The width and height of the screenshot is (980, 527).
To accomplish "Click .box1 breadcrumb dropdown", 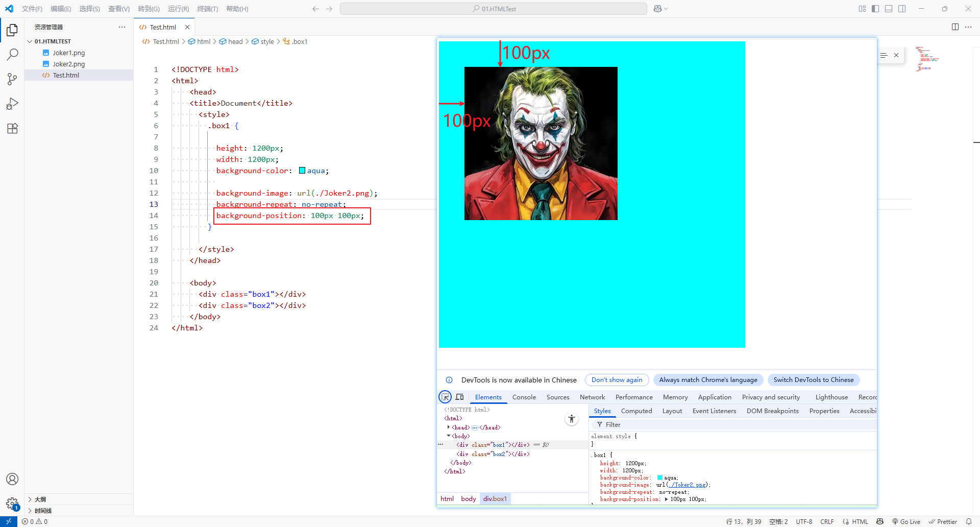I will coord(296,41).
